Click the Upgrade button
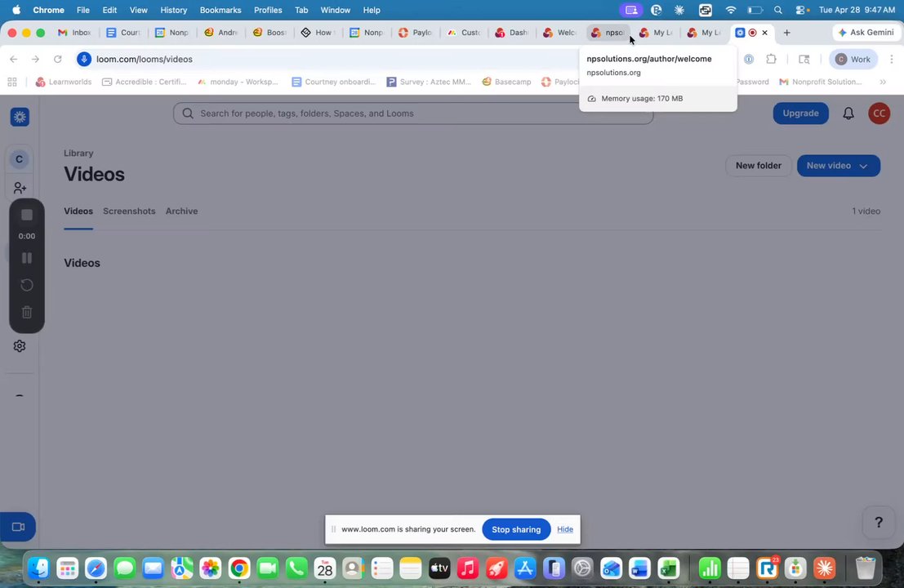 tap(800, 114)
